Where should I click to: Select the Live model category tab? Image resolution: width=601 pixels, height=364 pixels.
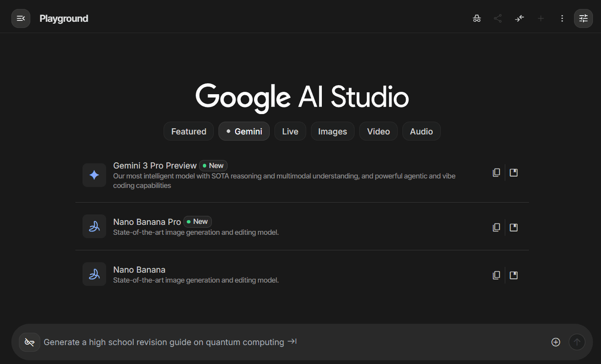tap(290, 131)
